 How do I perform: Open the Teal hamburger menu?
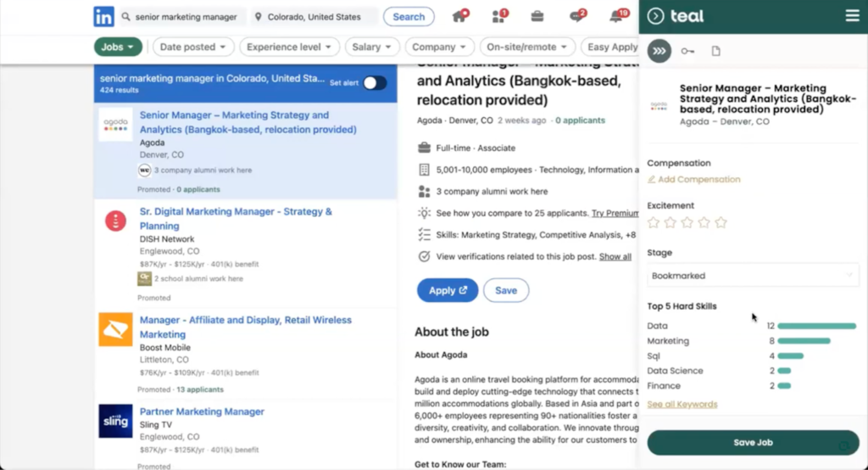(852, 16)
